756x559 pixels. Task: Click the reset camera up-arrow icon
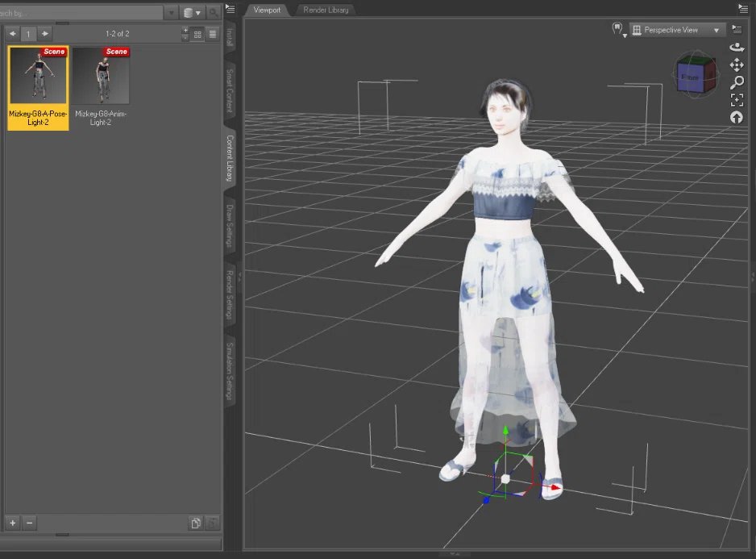(x=737, y=117)
